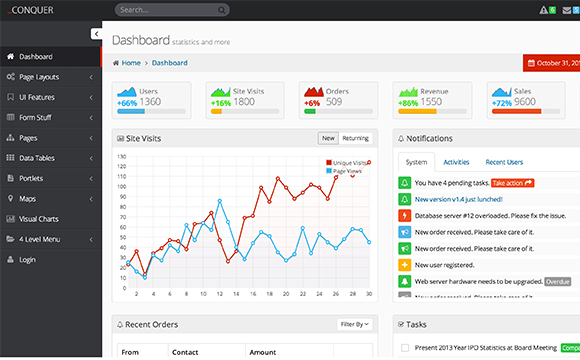Image resolution: width=580 pixels, height=360 pixels.
Task: Click the red bolt icon for database server alert
Action: coord(404,215)
